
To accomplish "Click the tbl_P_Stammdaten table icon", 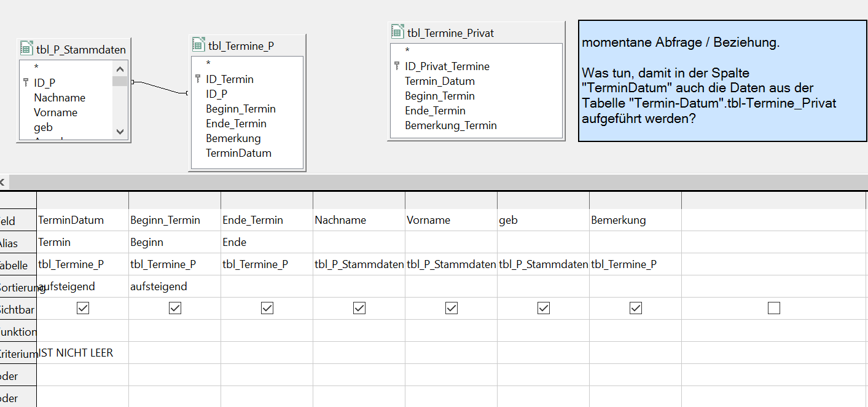I will (26, 49).
